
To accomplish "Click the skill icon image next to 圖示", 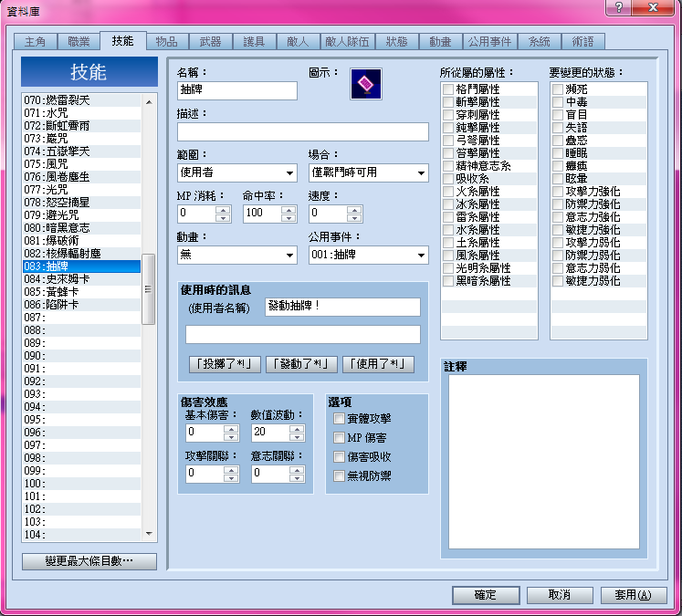I will pyautogui.click(x=366, y=84).
